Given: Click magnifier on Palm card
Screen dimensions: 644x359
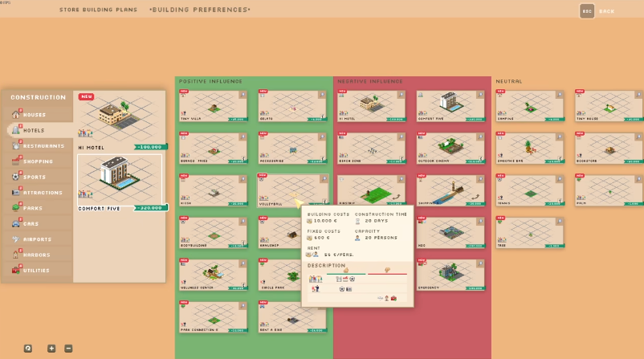Looking at the screenshot, I should [638, 179].
